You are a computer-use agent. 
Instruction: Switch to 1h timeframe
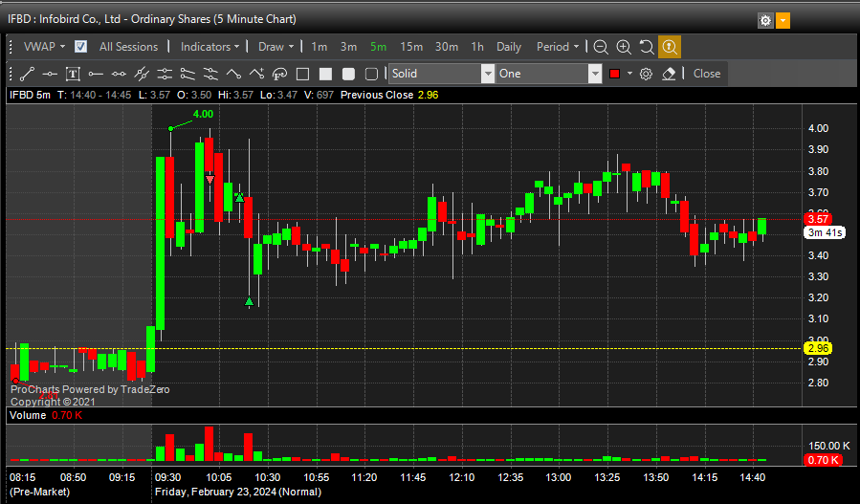(477, 47)
